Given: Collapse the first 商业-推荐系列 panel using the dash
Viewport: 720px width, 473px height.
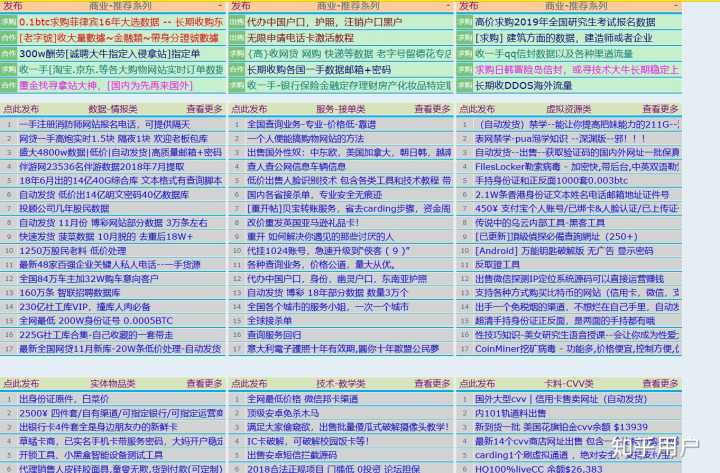Looking at the screenshot, I should coord(220,6).
